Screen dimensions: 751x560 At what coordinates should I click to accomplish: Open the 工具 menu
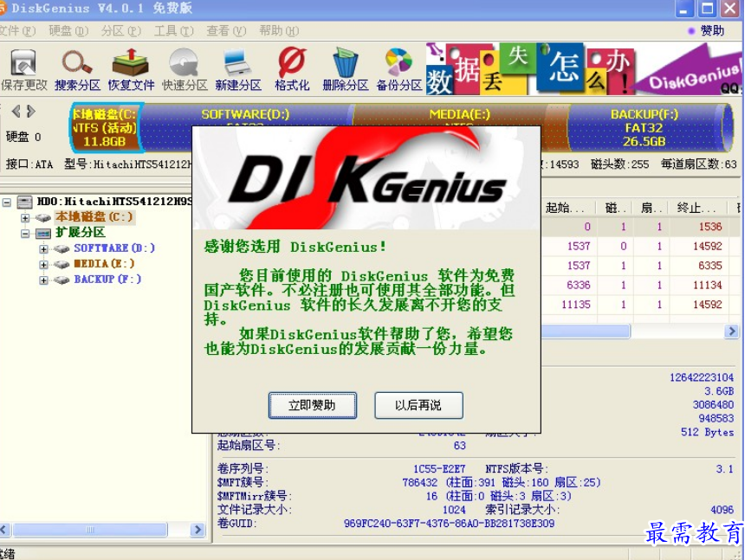click(x=174, y=31)
